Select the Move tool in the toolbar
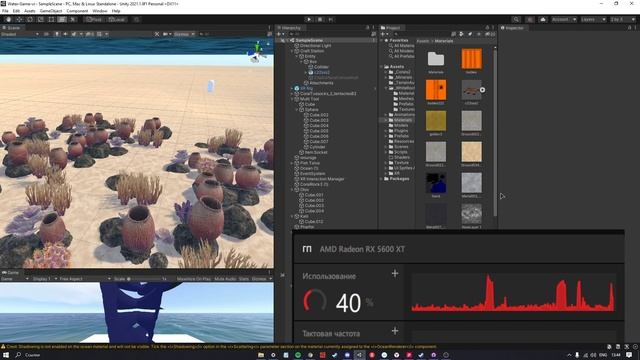This screenshot has width=640, height=360. tap(19, 19)
